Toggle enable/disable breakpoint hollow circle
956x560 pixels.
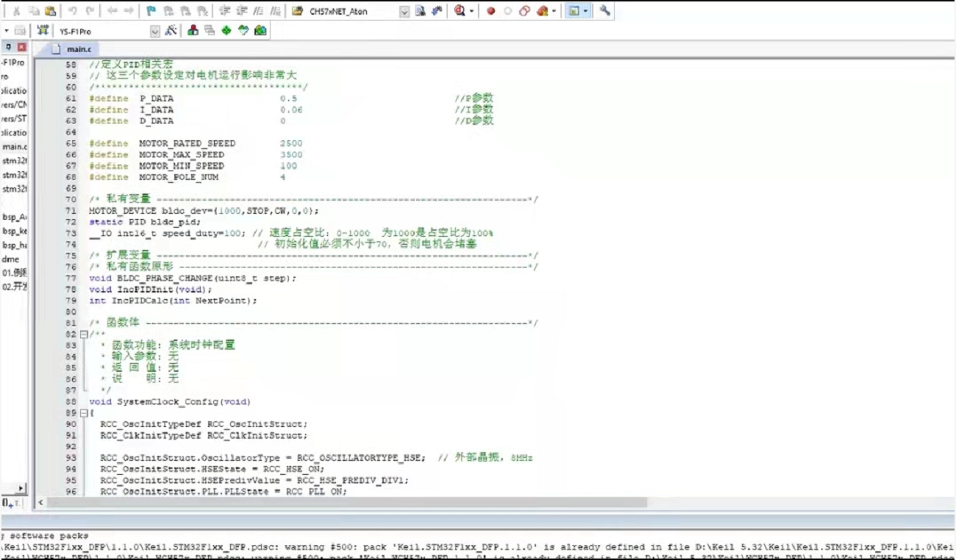point(507,11)
